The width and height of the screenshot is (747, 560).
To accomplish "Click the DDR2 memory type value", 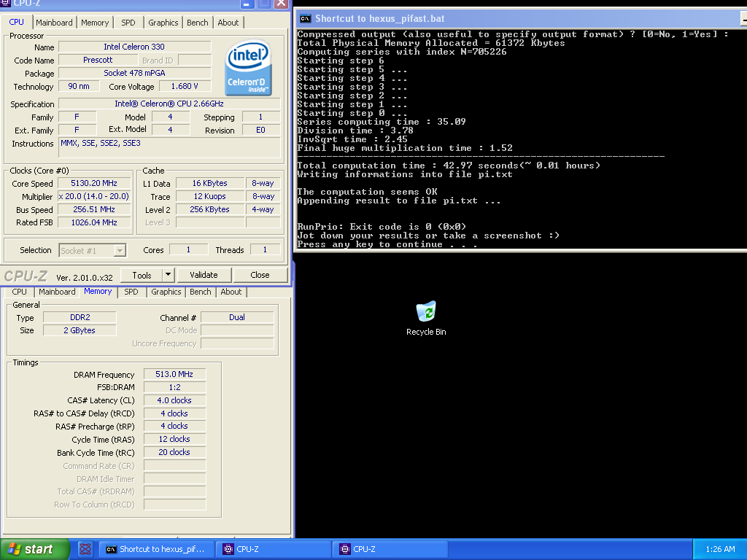I will click(x=80, y=317).
